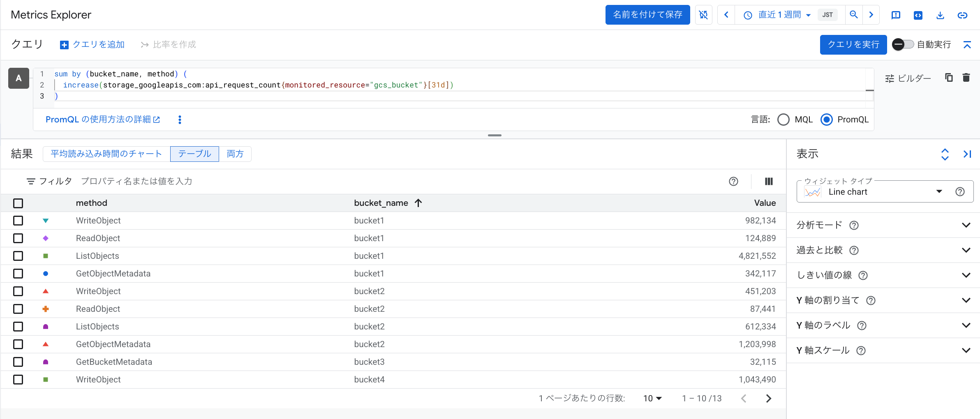Open the feedback icon in header
The height and width of the screenshot is (419, 980).
click(x=896, y=15)
